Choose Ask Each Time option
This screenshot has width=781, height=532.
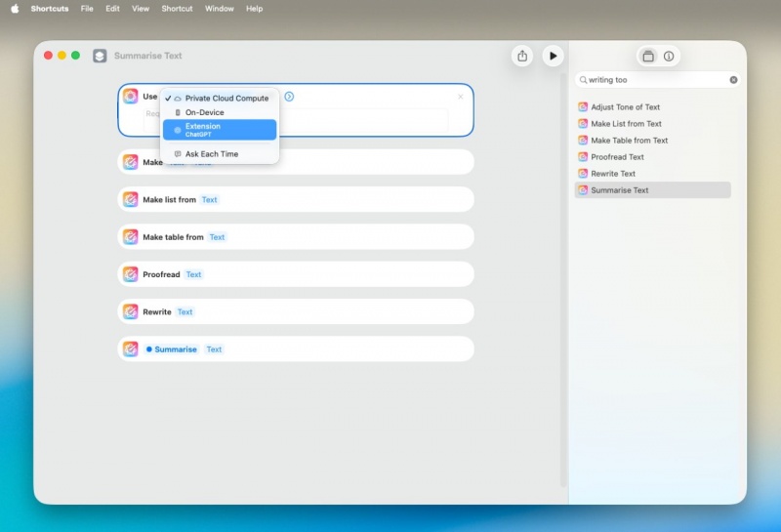coord(220,154)
